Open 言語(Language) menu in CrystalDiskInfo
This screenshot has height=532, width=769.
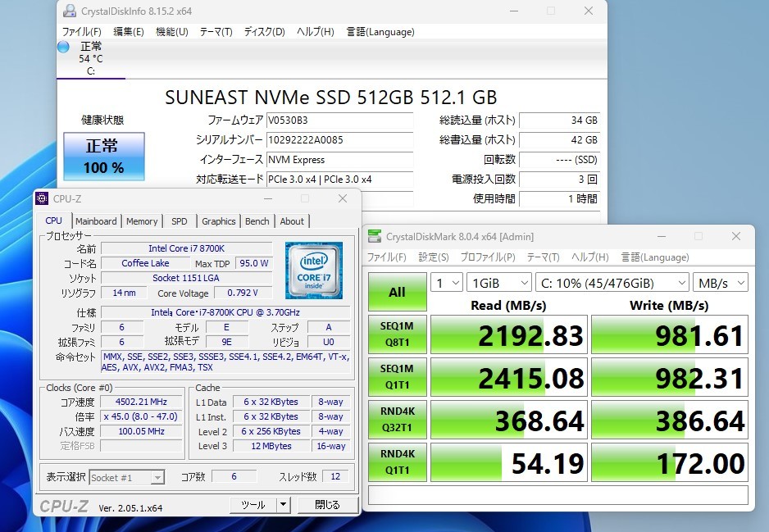coord(380,32)
